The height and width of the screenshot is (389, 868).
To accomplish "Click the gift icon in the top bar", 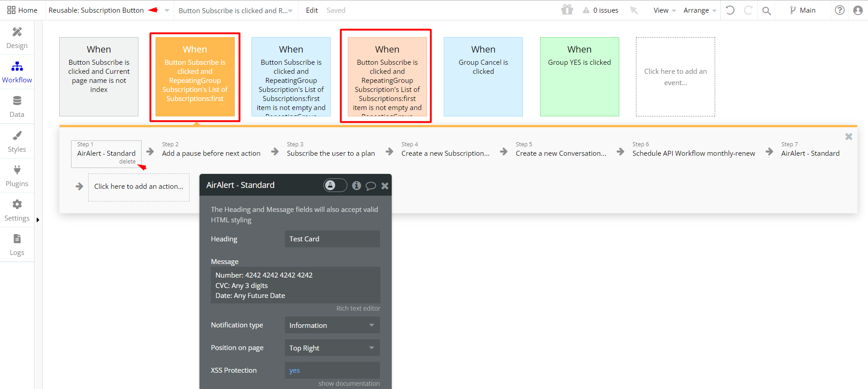I will pyautogui.click(x=567, y=10).
